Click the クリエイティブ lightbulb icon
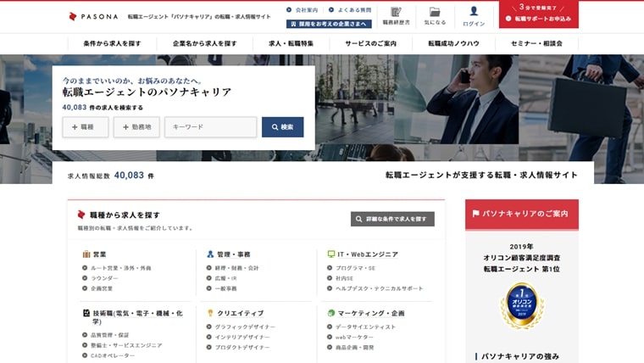Viewport: 644px width, 363px height. point(210,313)
